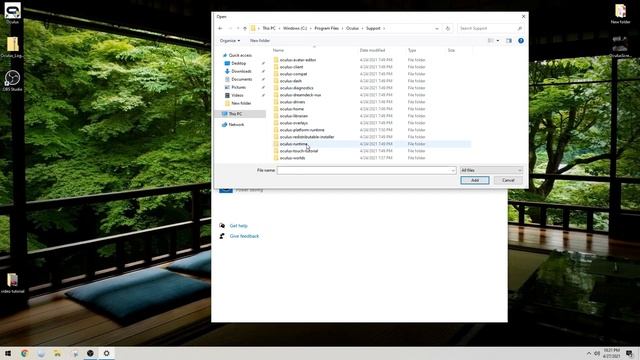Click the Cancel button
The width and height of the screenshot is (640, 360).
click(x=508, y=180)
